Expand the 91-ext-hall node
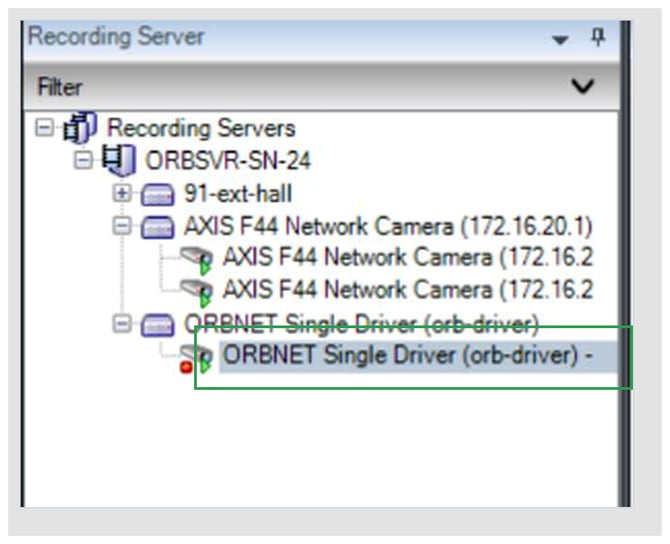 122,193
